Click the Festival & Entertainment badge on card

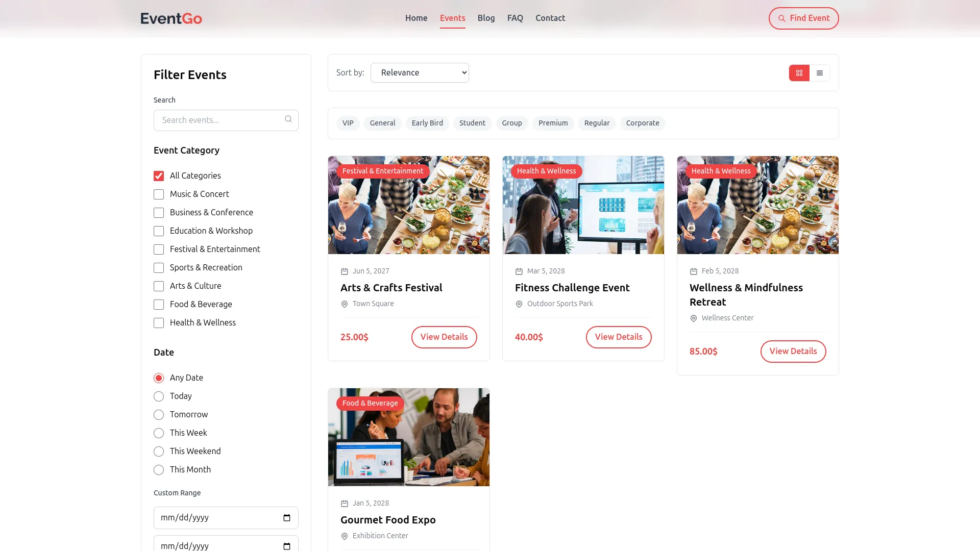point(383,171)
